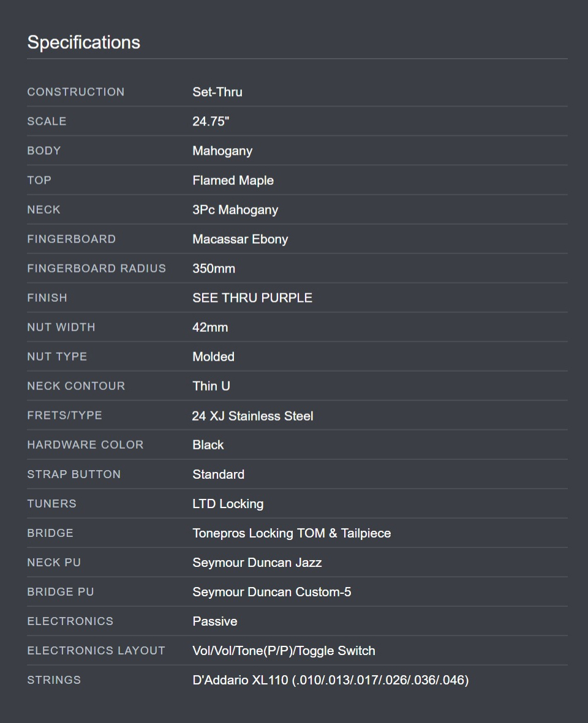Viewport: 588px width, 723px height.
Task: Click the Seymour Duncan Custom-5 text
Action: (x=271, y=592)
